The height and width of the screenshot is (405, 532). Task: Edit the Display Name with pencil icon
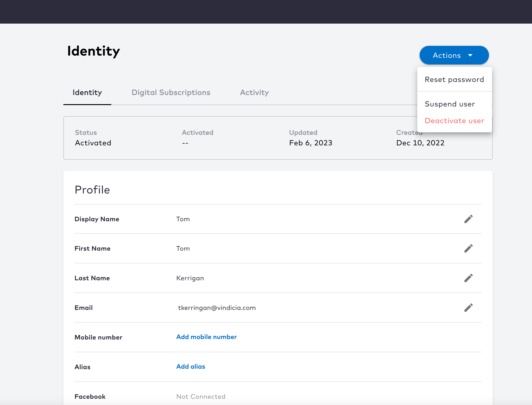[468, 219]
